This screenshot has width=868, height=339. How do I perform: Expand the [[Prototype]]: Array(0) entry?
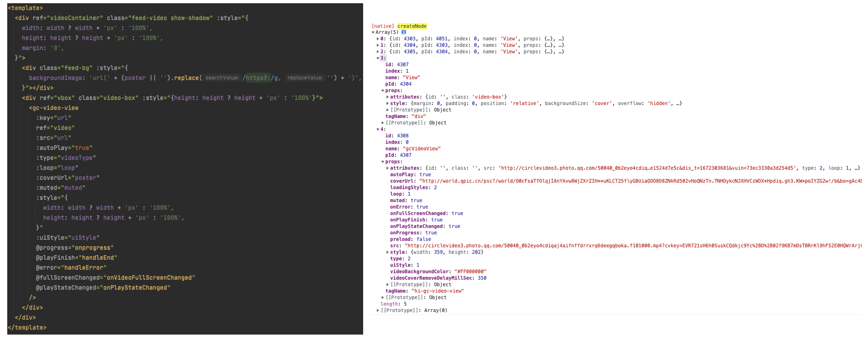pyautogui.click(x=378, y=310)
